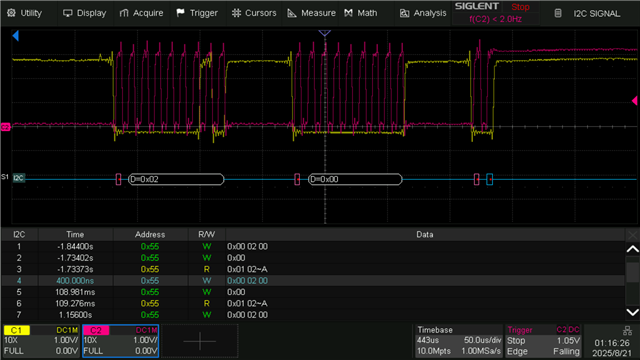Click the f(C2) frequency counter readout

pos(496,19)
